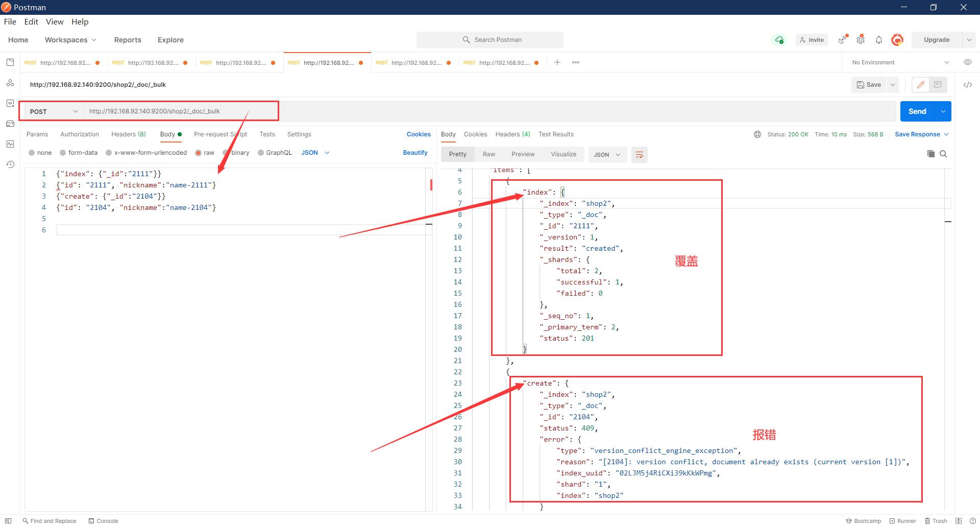Open the comments icon next to edit
Viewport: 980px width, 526px height.
point(938,85)
